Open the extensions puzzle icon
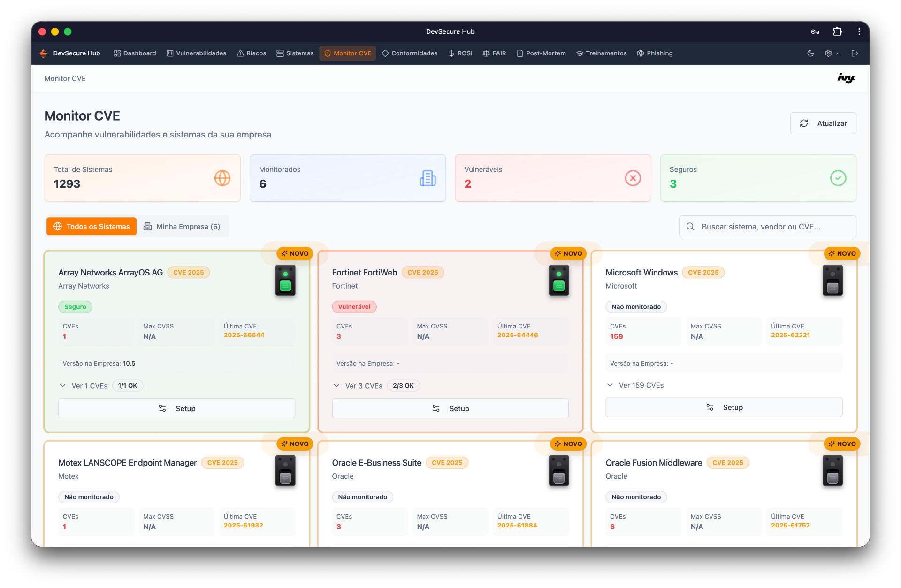This screenshot has height=588, width=901. [838, 31]
